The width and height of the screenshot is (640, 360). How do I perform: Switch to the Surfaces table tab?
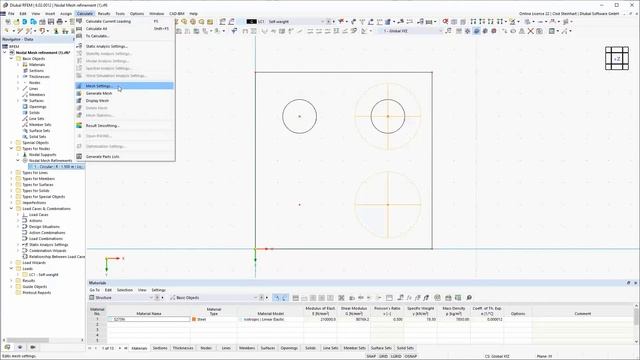pos(268,348)
